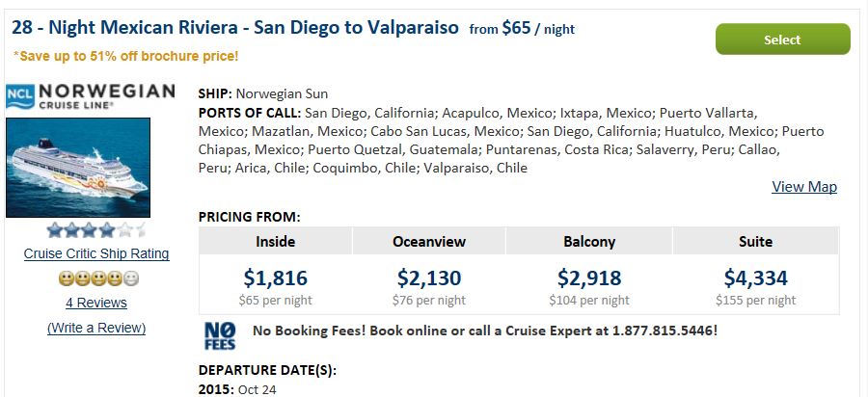Open the View Map link

coord(804,187)
